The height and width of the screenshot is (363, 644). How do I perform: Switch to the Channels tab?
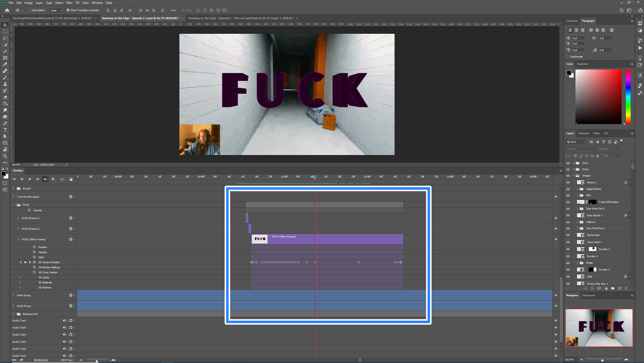click(x=583, y=133)
